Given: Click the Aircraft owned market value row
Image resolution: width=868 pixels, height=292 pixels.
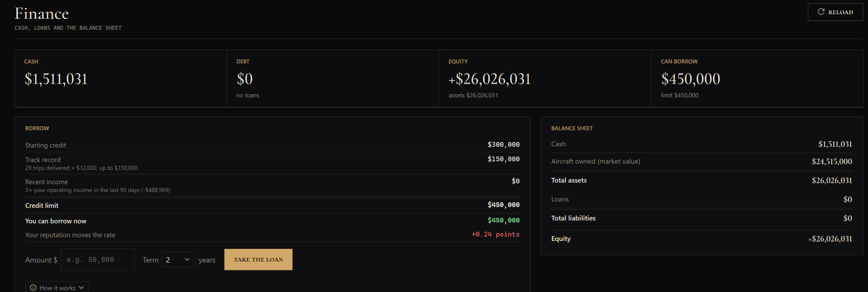Looking at the screenshot, I should coord(702,162).
